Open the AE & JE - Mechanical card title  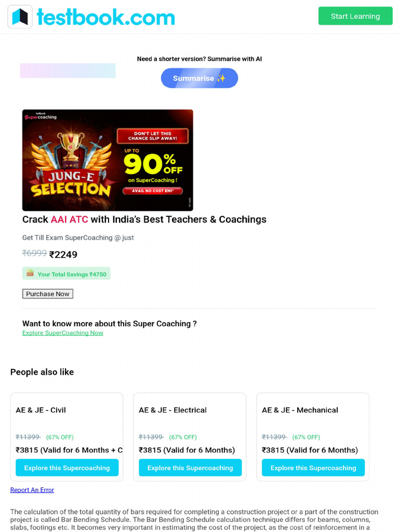(x=300, y=410)
